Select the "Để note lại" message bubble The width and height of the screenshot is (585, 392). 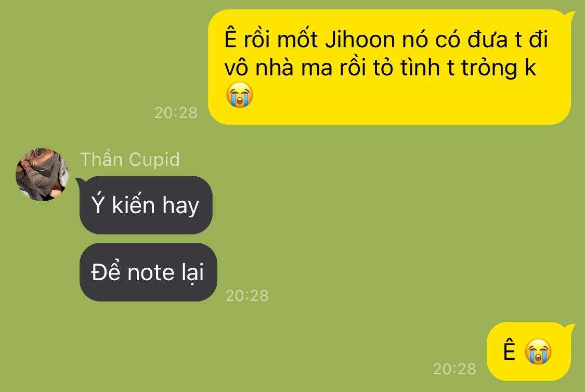[x=148, y=272]
